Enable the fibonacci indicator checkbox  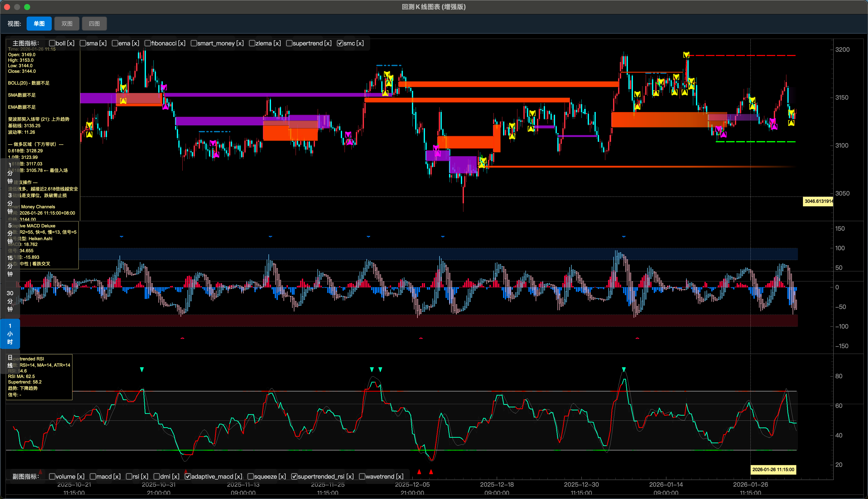tap(148, 43)
